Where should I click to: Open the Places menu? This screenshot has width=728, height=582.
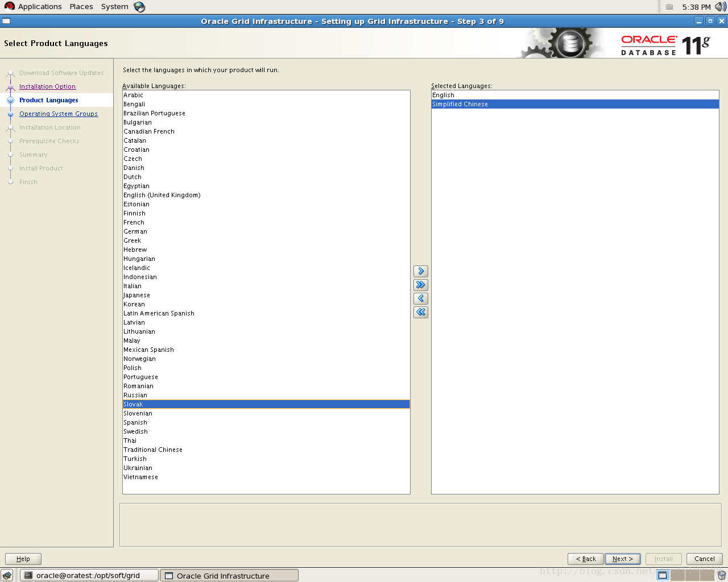click(x=81, y=7)
